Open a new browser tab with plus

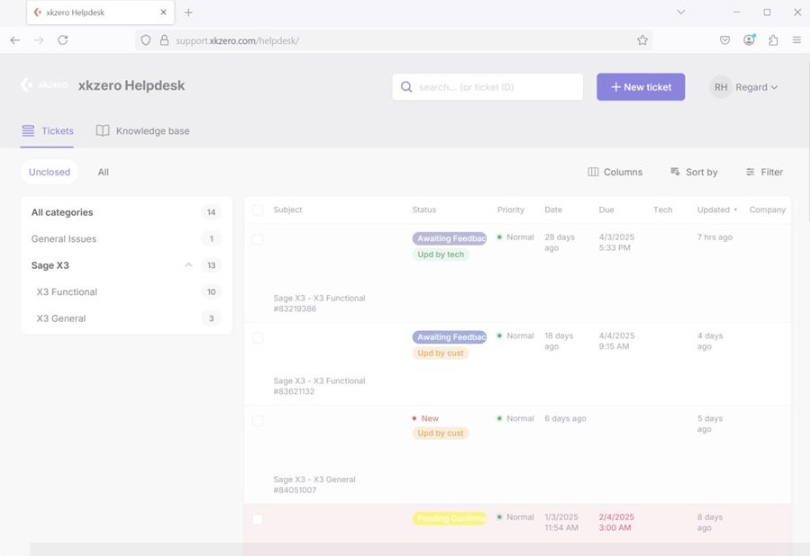[x=189, y=12]
